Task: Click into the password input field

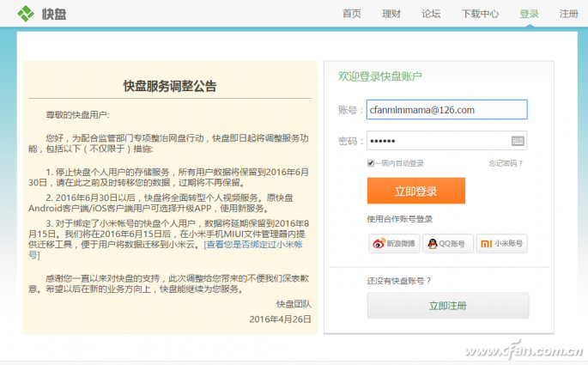Action: [438, 141]
